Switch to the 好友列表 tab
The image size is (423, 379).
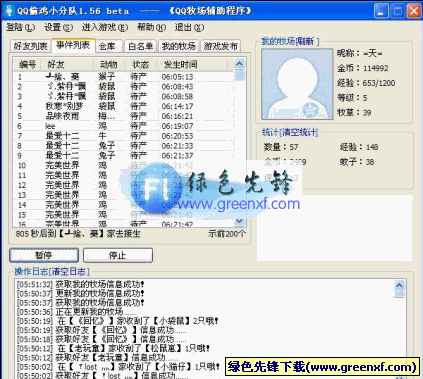click(x=30, y=46)
